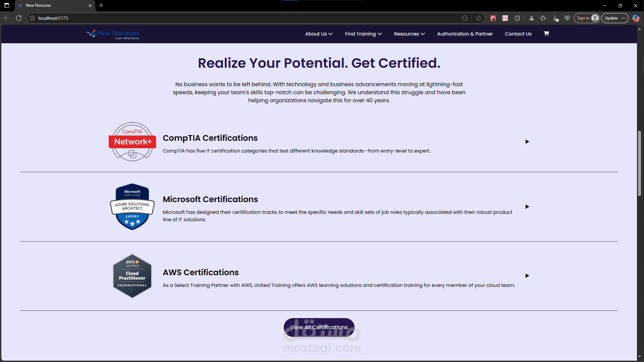644x362 pixels.
Task: Click the Sign in button
Action: click(x=586, y=18)
